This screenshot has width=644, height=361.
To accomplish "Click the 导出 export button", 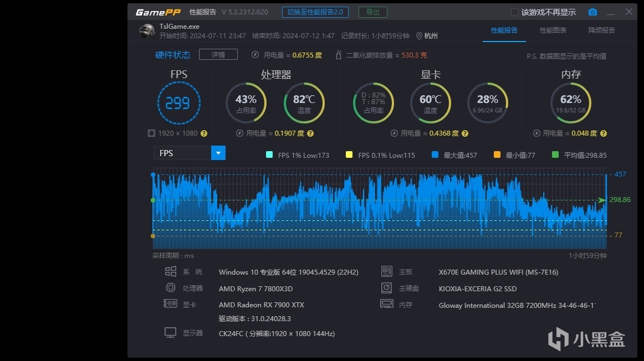I will click(372, 12).
